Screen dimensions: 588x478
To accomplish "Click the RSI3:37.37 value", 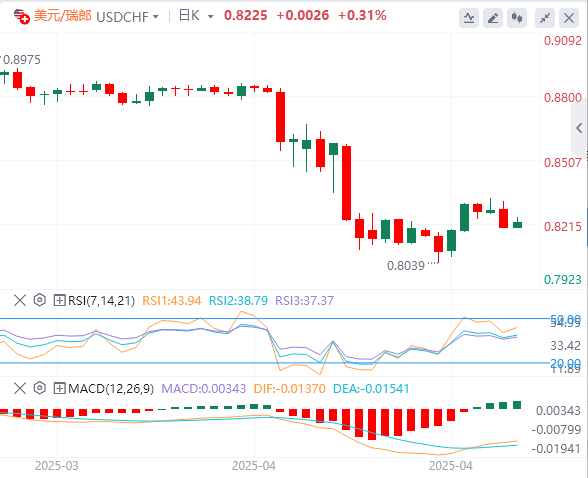I will tap(304, 301).
